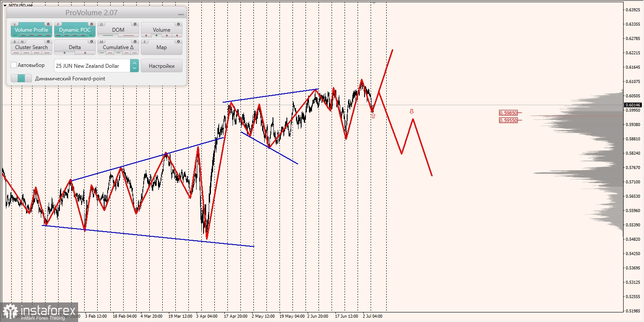The width and height of the screenshot is (644, 322).
Task: Open the Настройки settings button
Action: [161, 66]
